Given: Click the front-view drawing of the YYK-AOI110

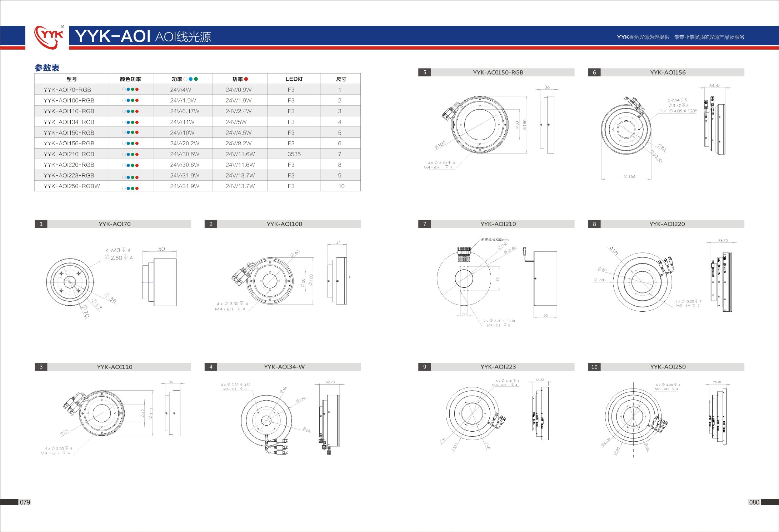Looking at the screenshot, I should [101, 413].
